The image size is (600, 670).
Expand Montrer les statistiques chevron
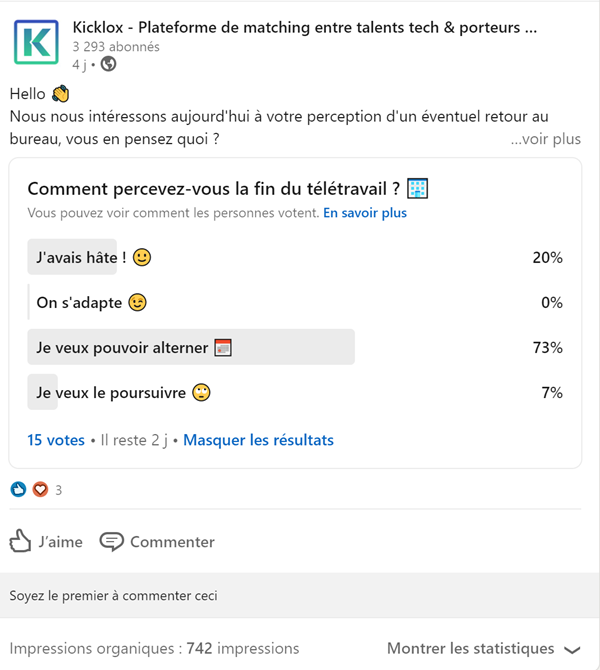pyautogui.click(x=572, y=650)
